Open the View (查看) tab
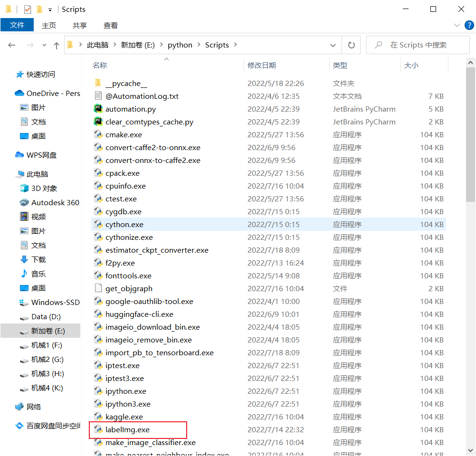 [111, 26]
